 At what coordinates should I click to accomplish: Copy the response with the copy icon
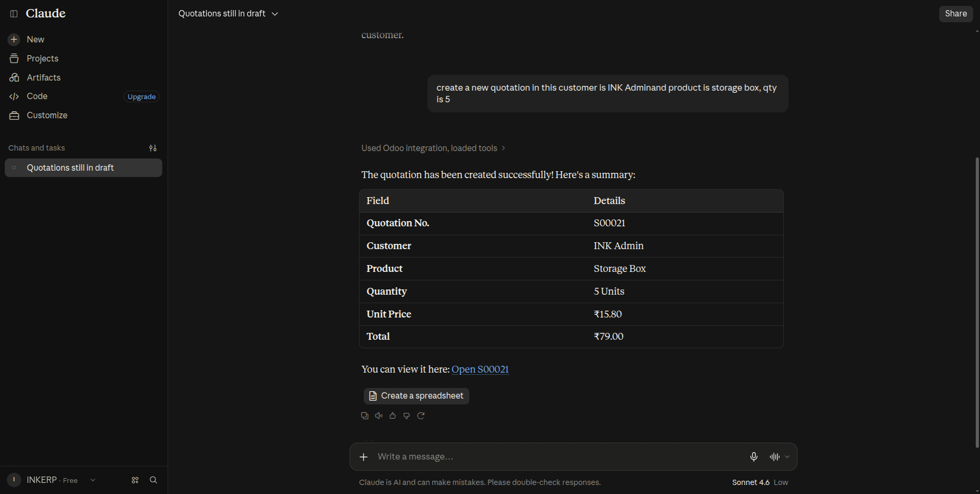click(x=365, y=416)
